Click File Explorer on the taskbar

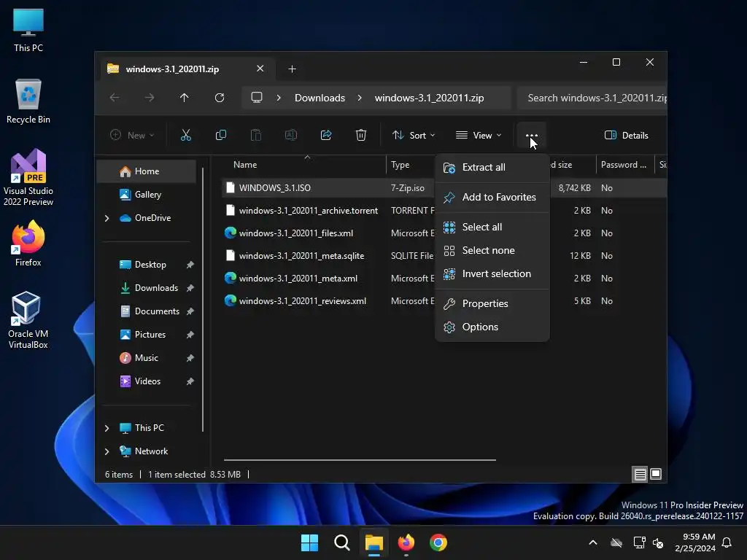(374, 542)
